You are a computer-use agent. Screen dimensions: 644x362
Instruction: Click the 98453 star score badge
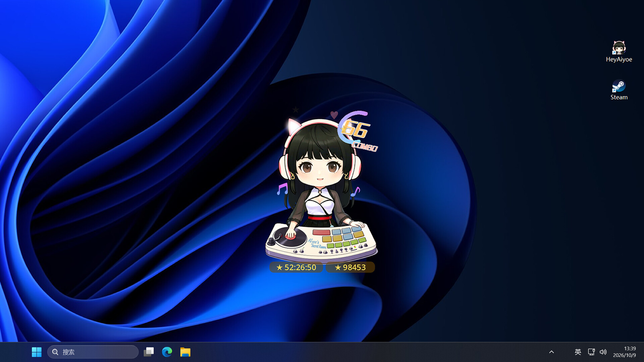tap(350, 267)
